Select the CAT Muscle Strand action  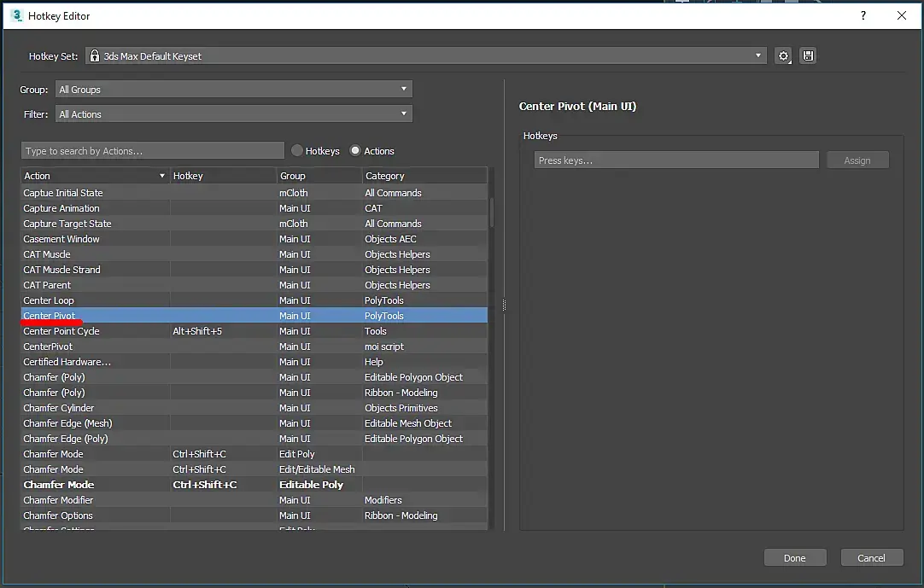coord(254,270)
